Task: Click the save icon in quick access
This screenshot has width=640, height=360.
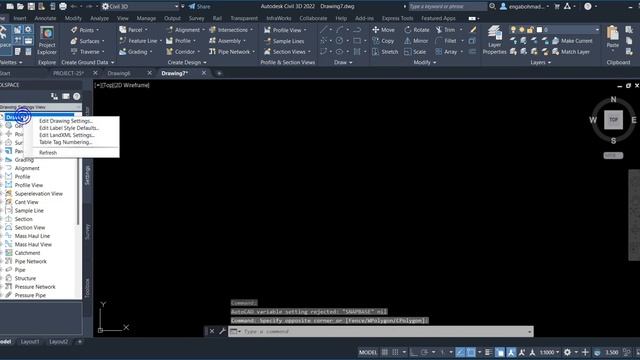Action: pos(31,6)
